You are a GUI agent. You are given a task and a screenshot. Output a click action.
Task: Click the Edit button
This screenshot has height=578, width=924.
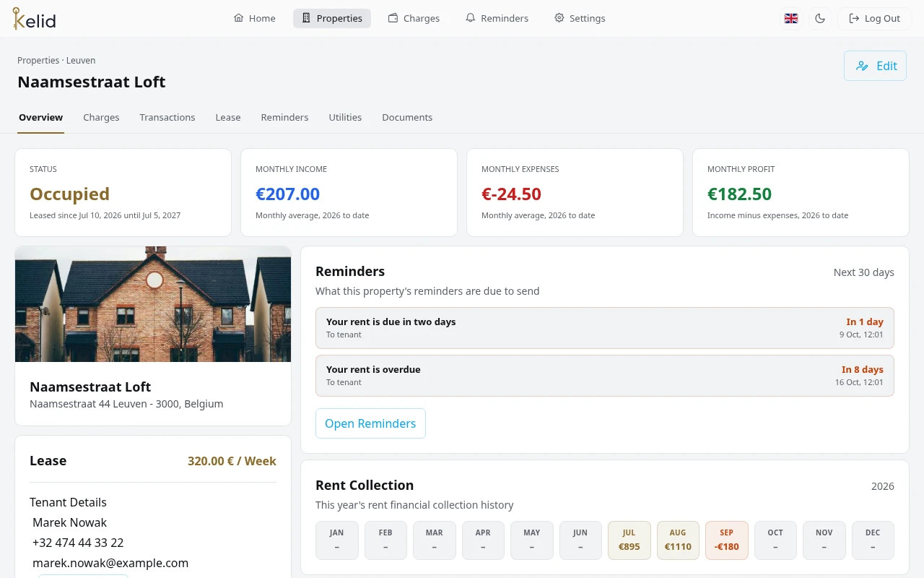(x=875, y=66)
